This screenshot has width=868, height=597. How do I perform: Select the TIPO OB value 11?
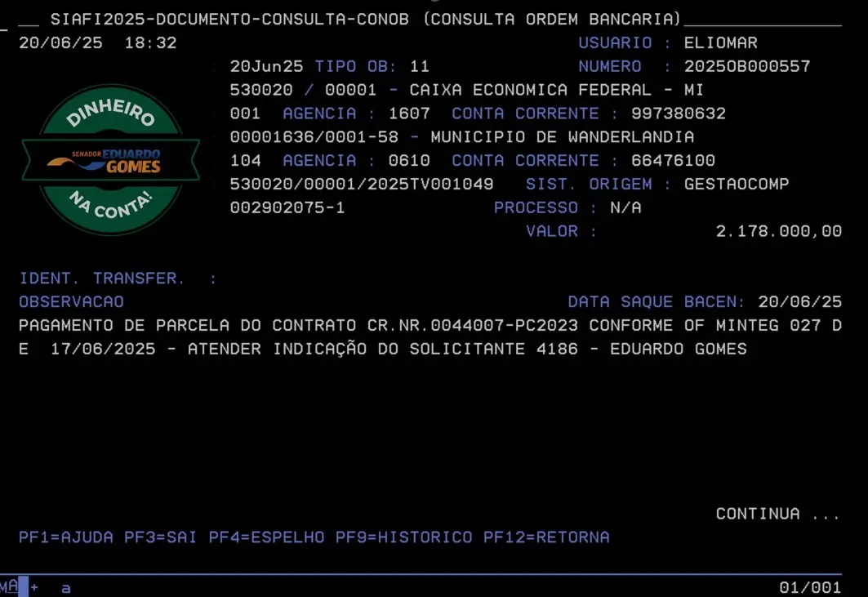pyautogui.click(x=419, y=67)
